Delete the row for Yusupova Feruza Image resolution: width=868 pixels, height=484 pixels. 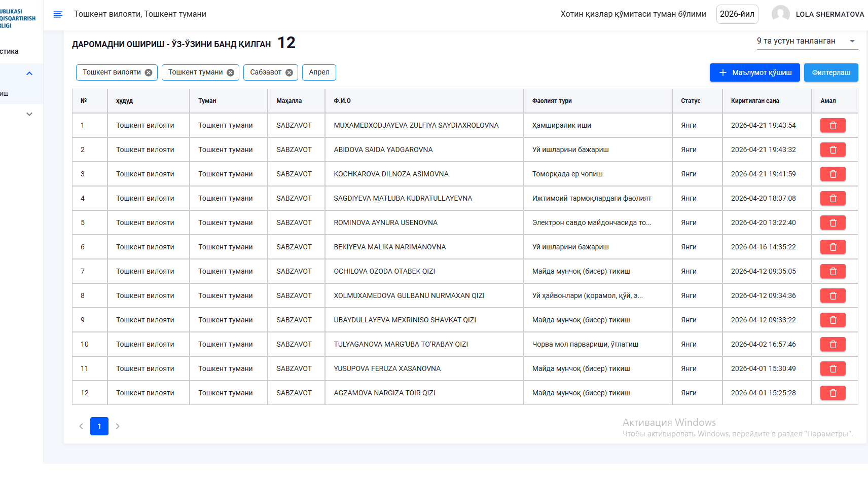click(x=833, y=368)
